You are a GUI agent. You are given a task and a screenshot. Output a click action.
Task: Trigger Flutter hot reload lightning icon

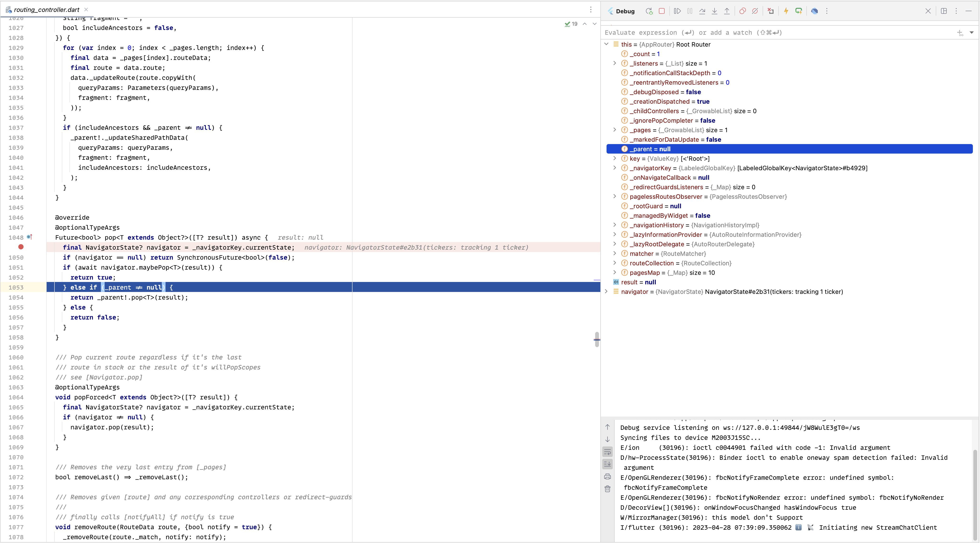pyautogui.click(x=786, y=11)
